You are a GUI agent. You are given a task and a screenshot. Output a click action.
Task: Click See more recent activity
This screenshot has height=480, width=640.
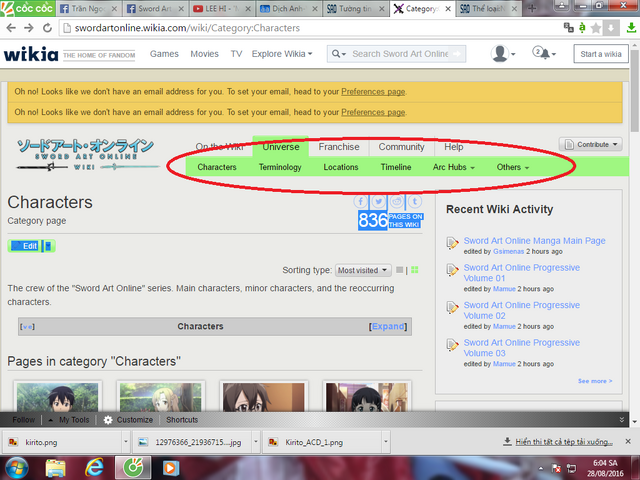coord(595,381)
